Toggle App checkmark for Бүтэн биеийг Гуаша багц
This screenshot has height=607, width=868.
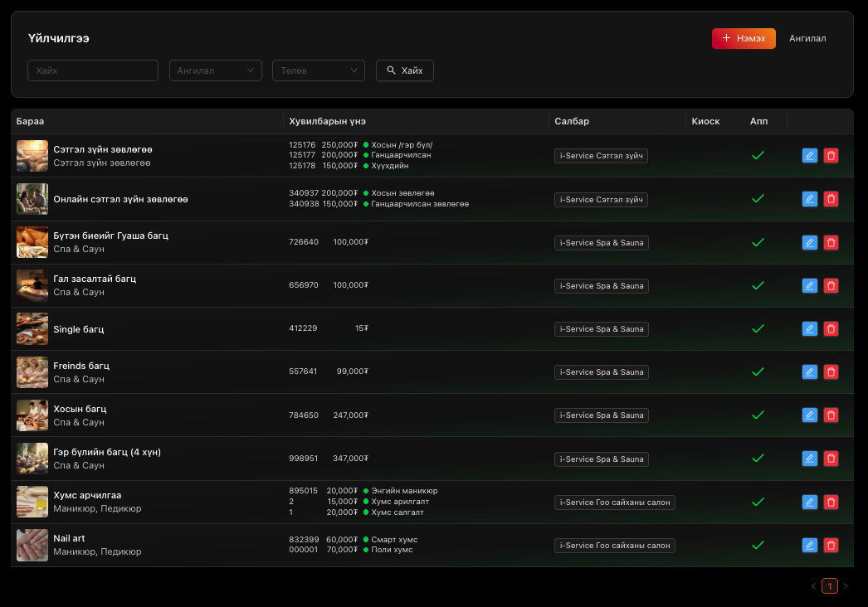coord(758,243)
